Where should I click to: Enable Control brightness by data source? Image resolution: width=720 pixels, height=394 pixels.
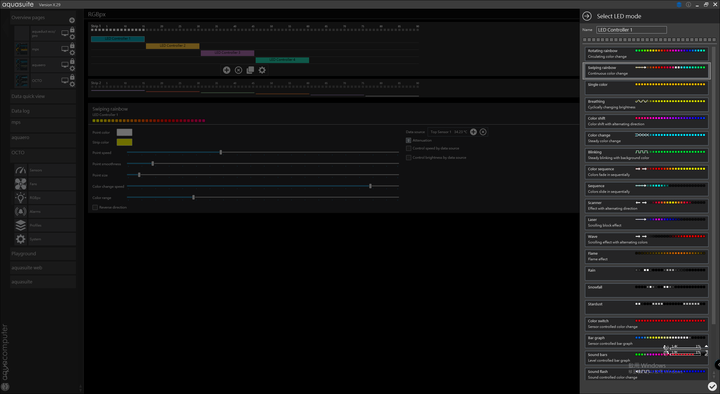408,158
